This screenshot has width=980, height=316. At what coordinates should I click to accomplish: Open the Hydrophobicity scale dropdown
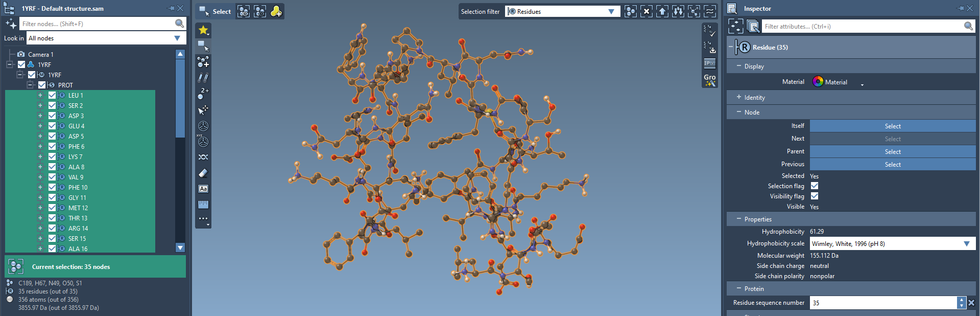click(x=892, y=244)
